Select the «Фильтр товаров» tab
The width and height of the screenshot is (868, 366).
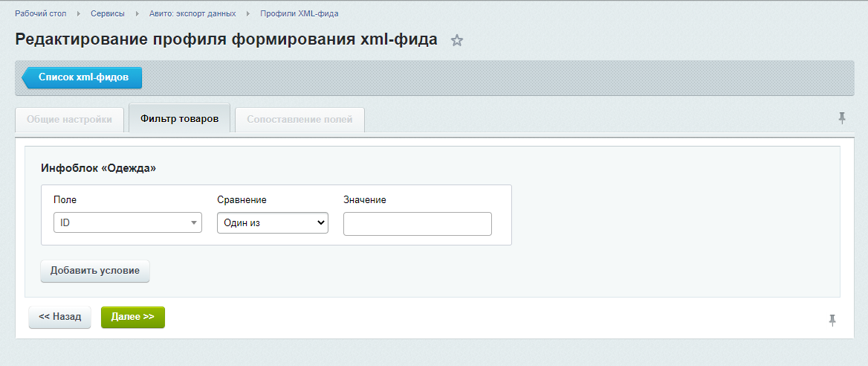[x=179, y=119]
